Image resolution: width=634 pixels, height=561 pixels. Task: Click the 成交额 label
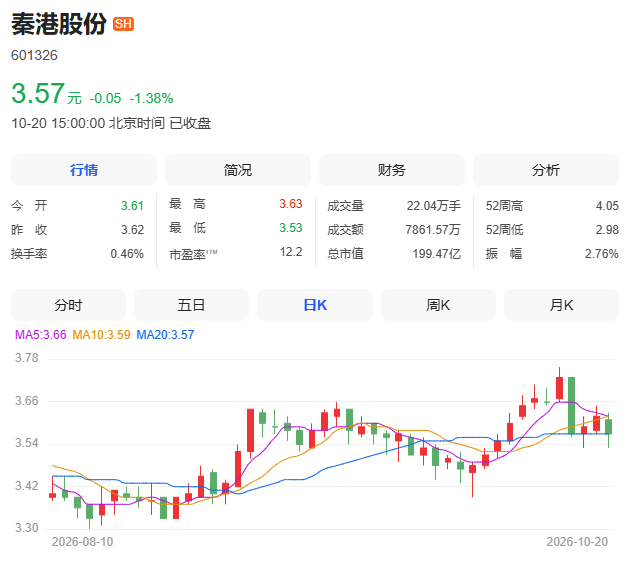tap(345, 230)
